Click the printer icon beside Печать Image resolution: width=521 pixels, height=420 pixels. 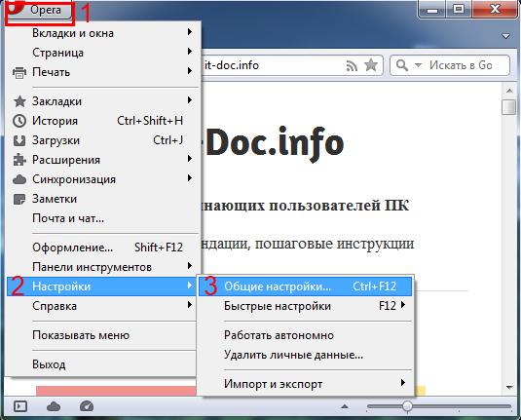click(x=19, y=72)
